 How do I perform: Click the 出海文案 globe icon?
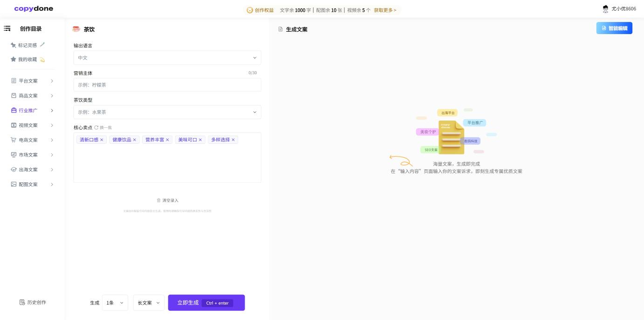pyautogui.click(x=14, y=169)
